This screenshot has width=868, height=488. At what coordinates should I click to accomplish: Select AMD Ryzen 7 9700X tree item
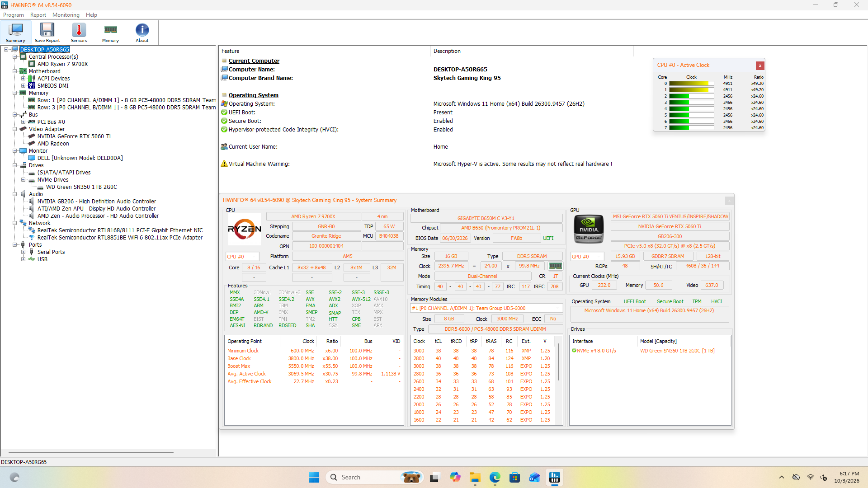coord(62,64)
